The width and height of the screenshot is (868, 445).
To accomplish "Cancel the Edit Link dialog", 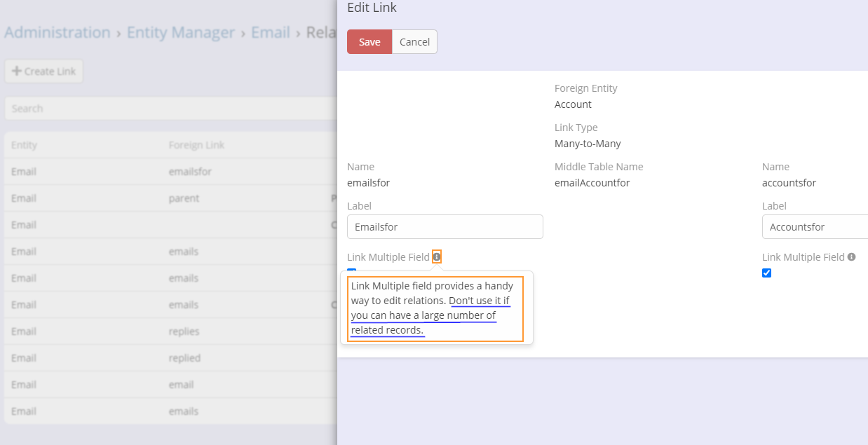I will pyautogui.click(x=414, y=42).
